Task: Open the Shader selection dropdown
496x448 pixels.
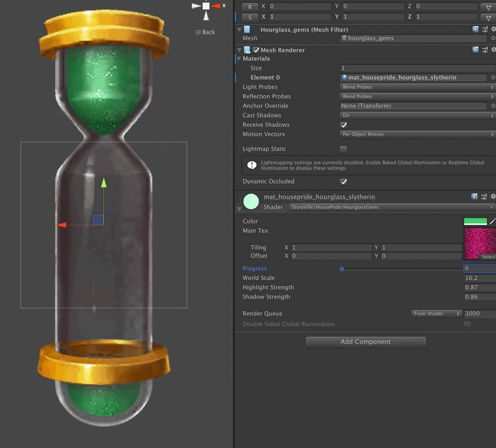Action: tap(392, 207)
